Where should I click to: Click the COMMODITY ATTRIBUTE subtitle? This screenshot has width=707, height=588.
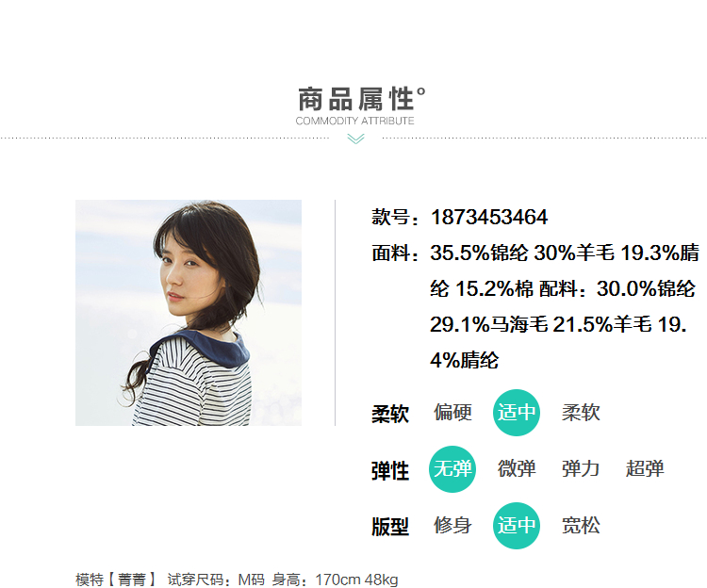pos(354,121)
